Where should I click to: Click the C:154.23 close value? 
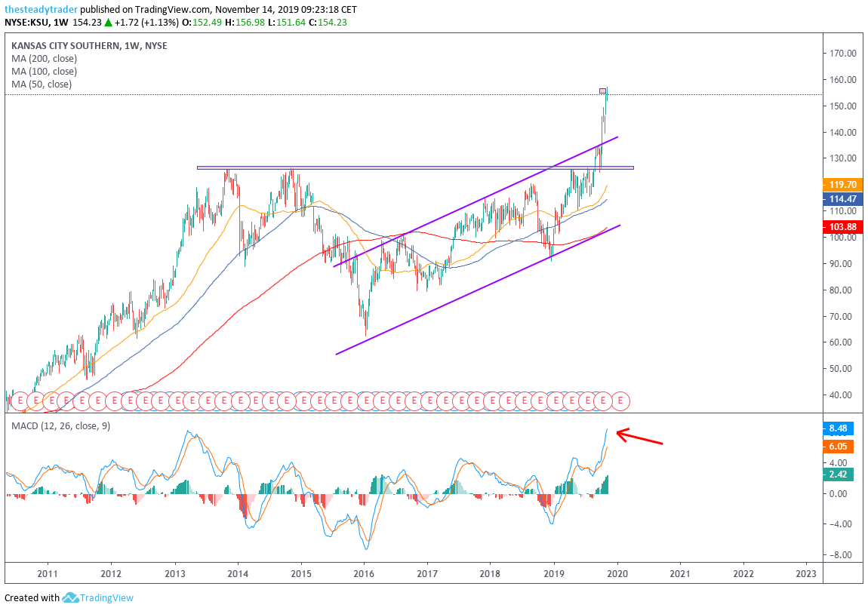coord(328,23)
